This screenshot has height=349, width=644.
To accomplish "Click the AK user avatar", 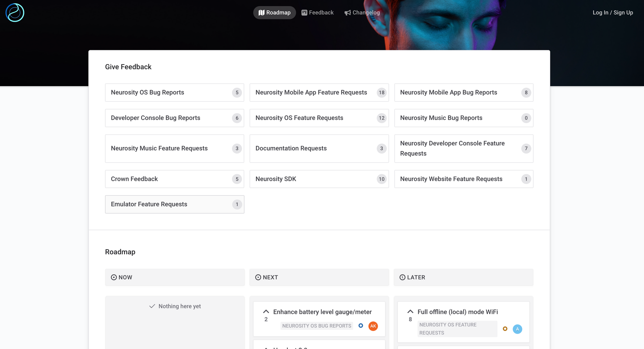I will 373,326.
